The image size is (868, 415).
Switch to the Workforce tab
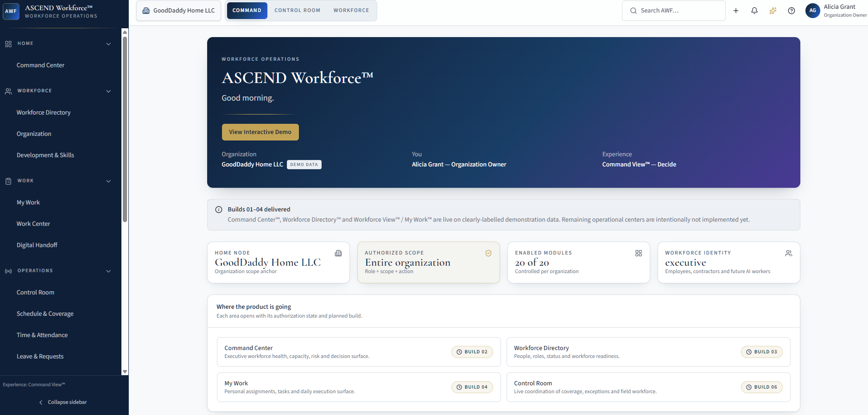pos(351,11)
